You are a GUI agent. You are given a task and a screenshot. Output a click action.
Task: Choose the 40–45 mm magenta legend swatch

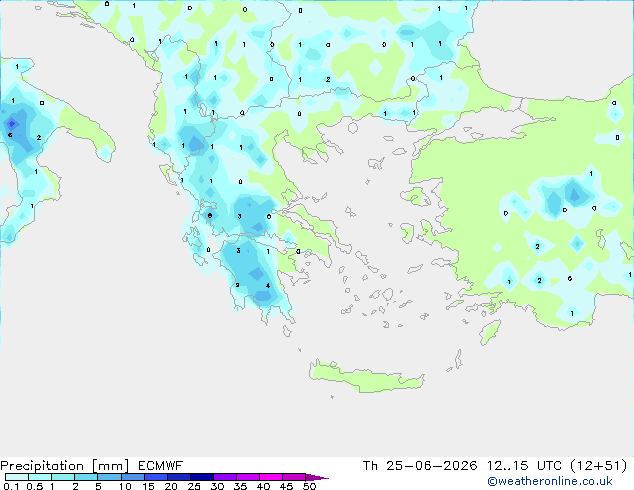[271, 477]
